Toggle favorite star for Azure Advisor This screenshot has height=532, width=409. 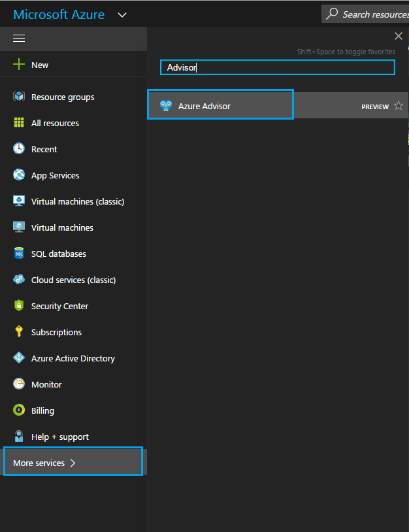[x=399, y=106]
